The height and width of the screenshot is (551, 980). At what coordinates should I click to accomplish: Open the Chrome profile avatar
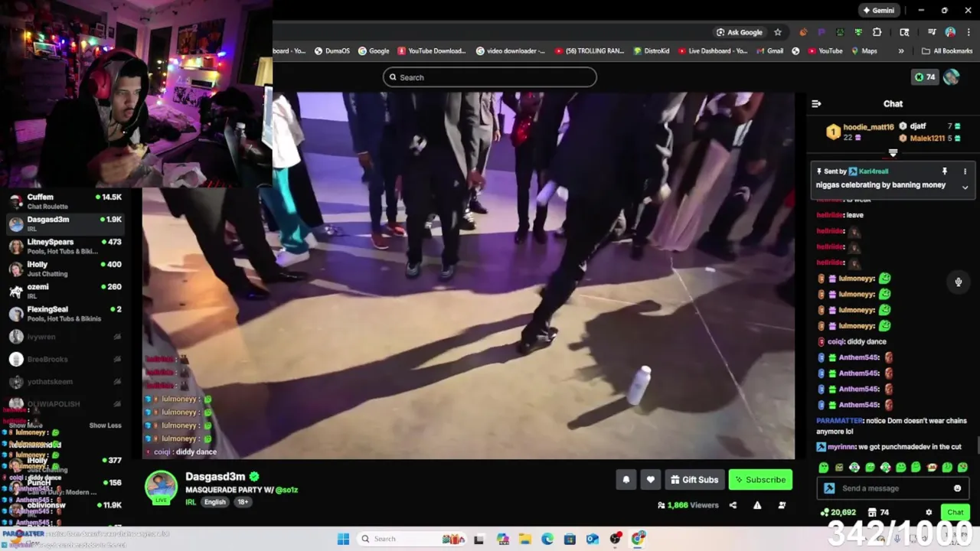[950, 32]
